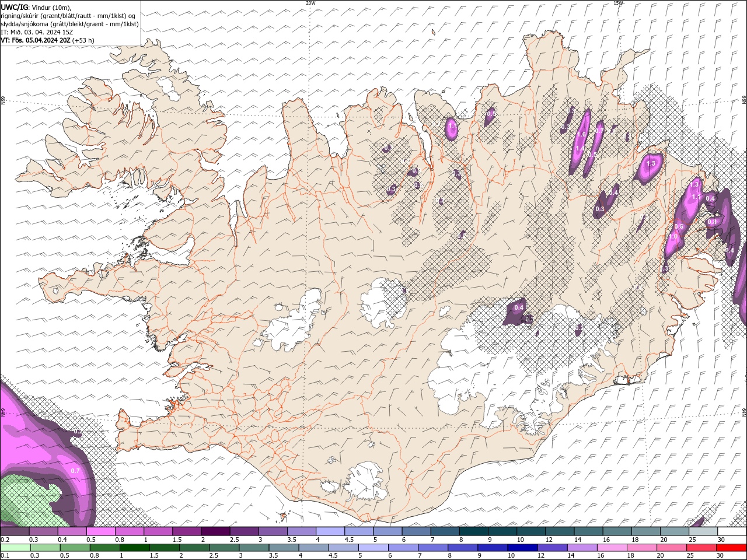
Task: Pick the dark teal 8–9 swatch, upper legend
Action: tap(474, 531)
